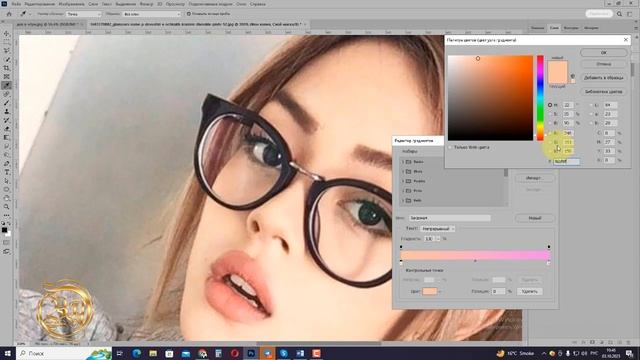The image size is (640, 360).
Task: Select the Gradient tool
Action: (7, 138)
